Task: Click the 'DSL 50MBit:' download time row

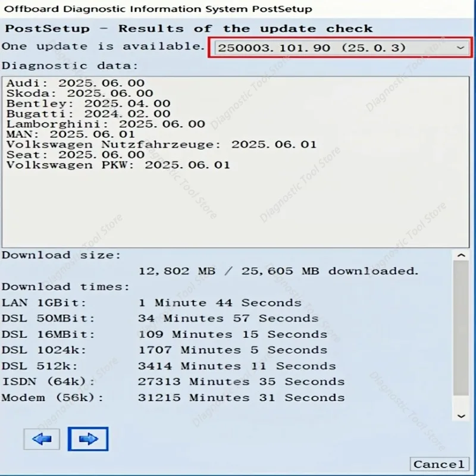Action: (x=160, y=318)
